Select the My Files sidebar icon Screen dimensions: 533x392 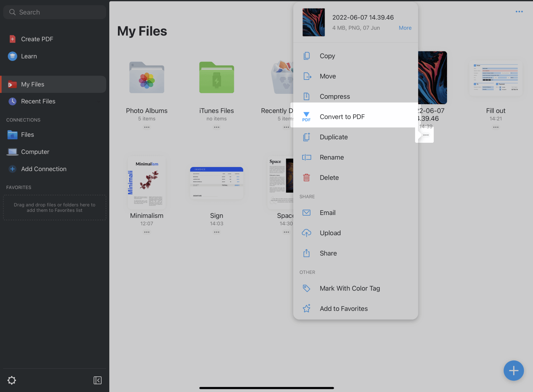click(12, 85)
